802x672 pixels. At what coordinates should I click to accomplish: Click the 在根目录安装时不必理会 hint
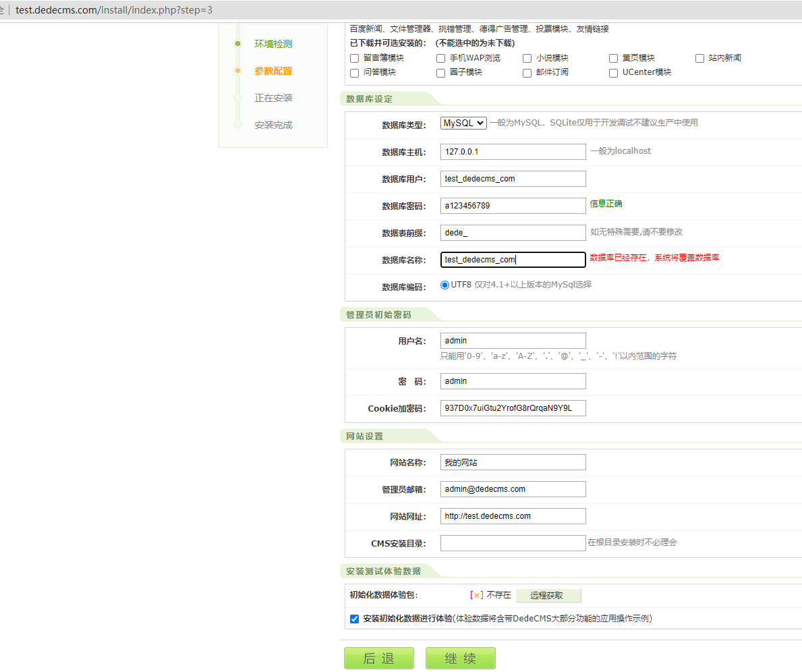click(x=632, y=542)
